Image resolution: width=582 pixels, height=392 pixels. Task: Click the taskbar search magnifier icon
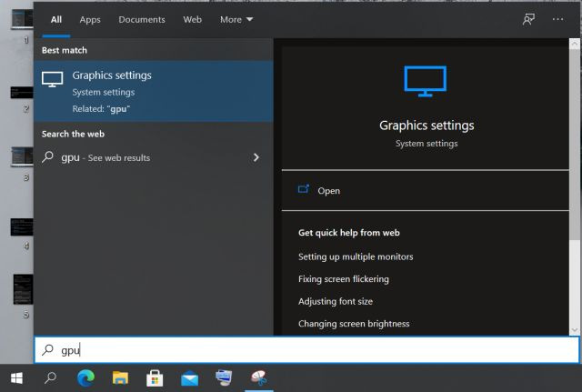coord(51,378)
